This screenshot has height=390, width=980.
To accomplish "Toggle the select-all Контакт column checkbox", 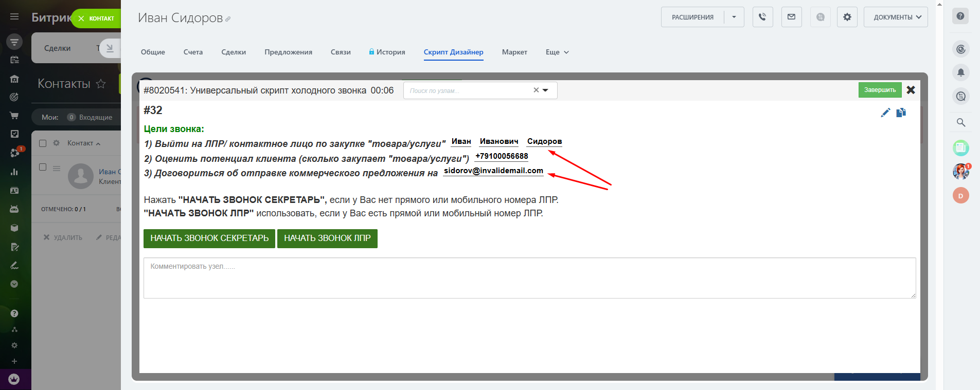I will (43, 143).
